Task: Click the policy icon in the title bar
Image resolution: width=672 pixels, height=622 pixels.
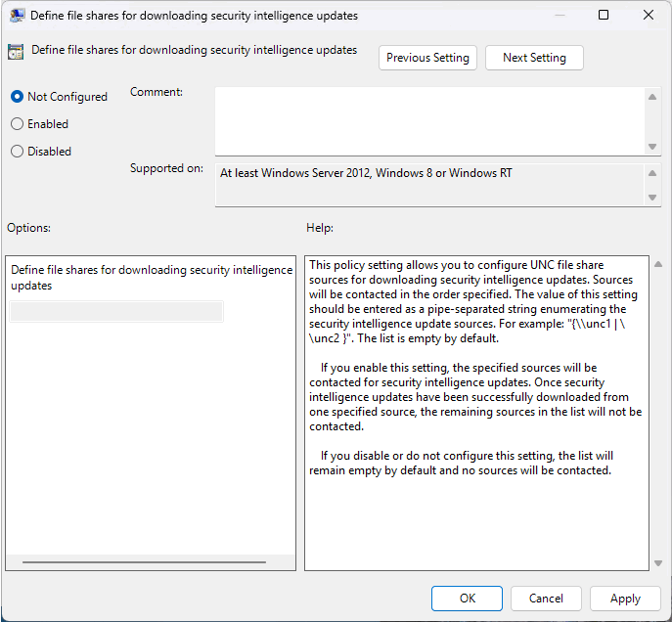Action: click(x=17, y=16)
